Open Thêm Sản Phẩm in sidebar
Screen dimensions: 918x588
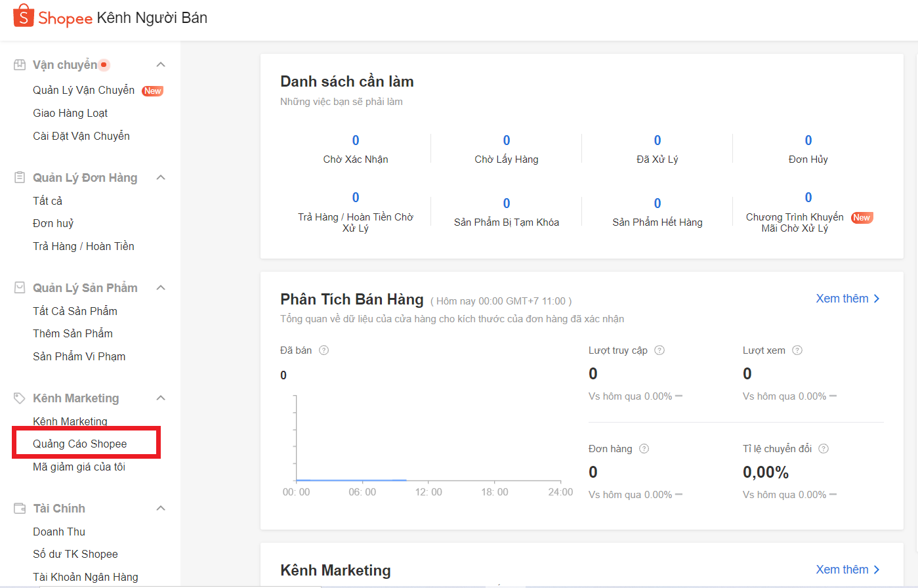(73, 334)
